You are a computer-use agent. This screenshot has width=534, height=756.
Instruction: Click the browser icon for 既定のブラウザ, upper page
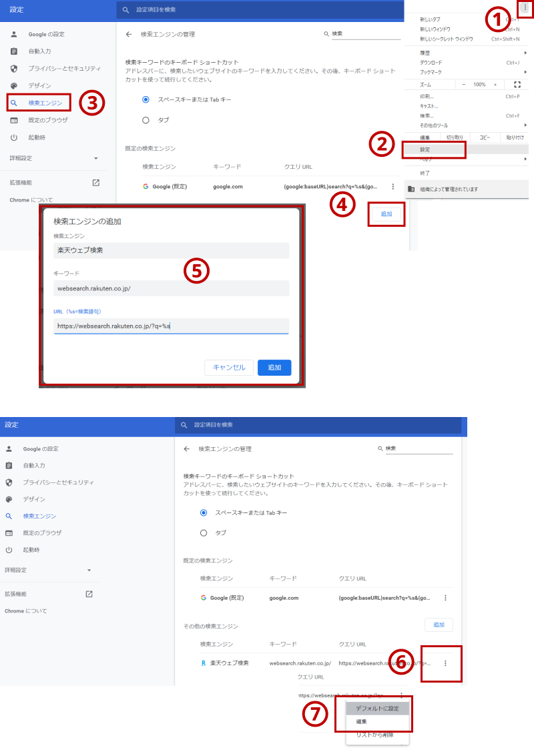pyautogui.click(x=14, y=120)
